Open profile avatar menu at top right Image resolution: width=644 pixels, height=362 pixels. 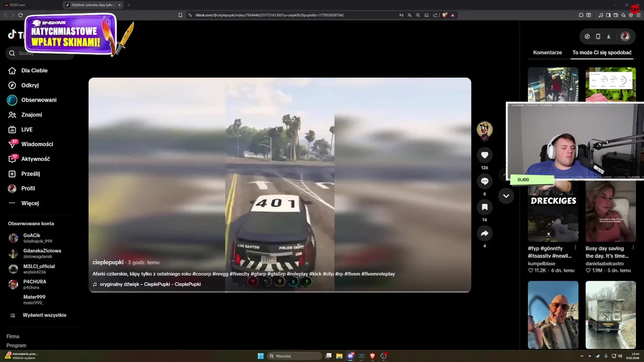[x=625, y=36]
